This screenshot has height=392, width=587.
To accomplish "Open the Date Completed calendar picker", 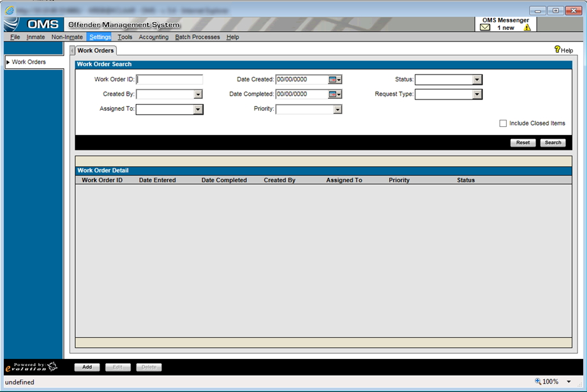I will pyautogui.click(x=335, y=94).
